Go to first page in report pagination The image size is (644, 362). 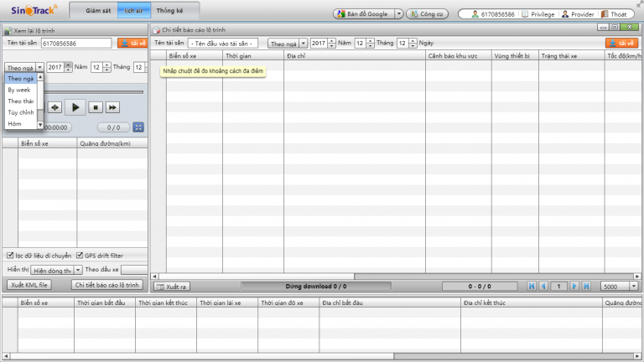(x=532, y=286)
